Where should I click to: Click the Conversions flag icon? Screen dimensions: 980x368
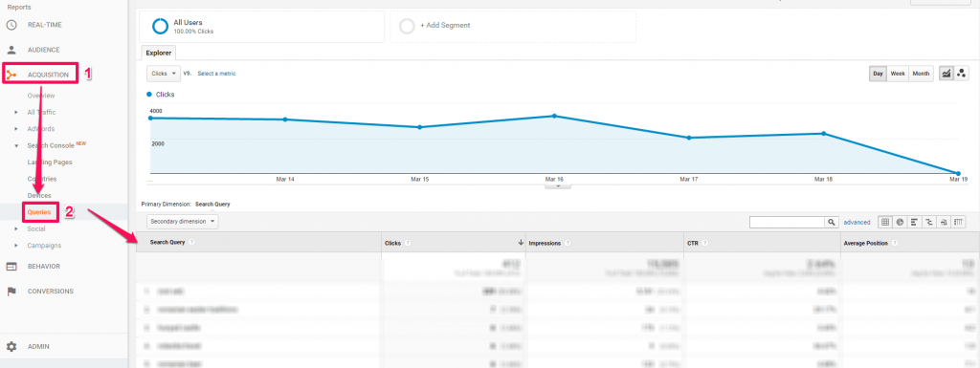point(11,292)
